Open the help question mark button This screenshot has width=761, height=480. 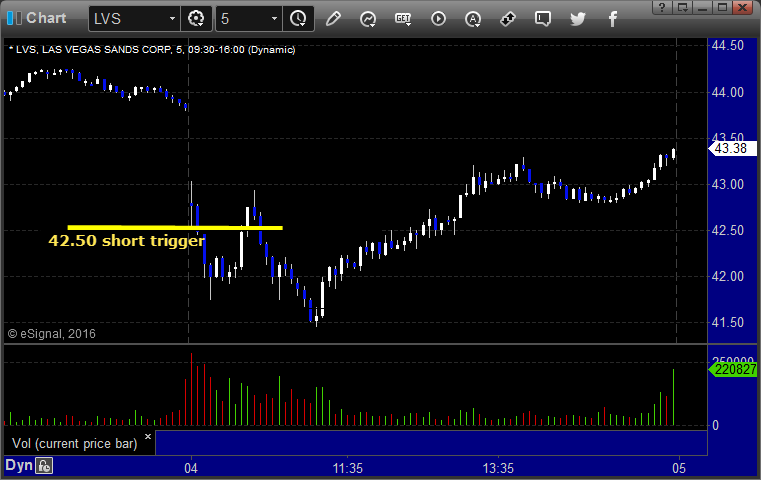click(662, 7)
